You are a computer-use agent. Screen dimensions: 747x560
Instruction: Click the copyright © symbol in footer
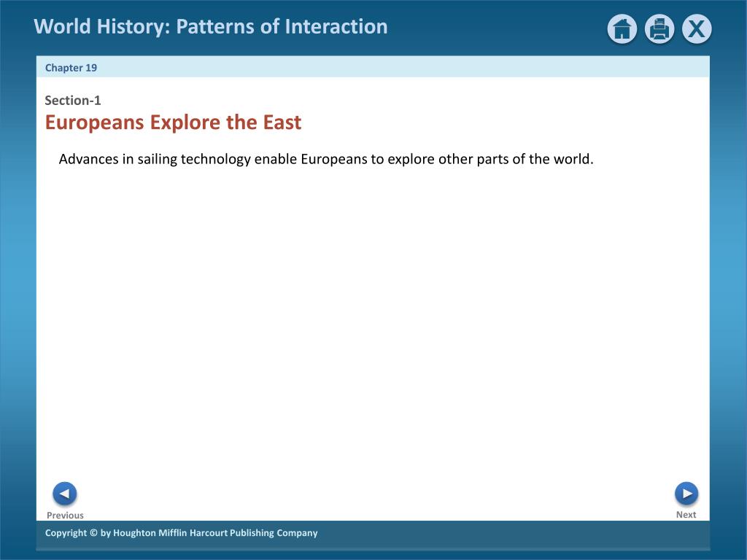point(93,533)
